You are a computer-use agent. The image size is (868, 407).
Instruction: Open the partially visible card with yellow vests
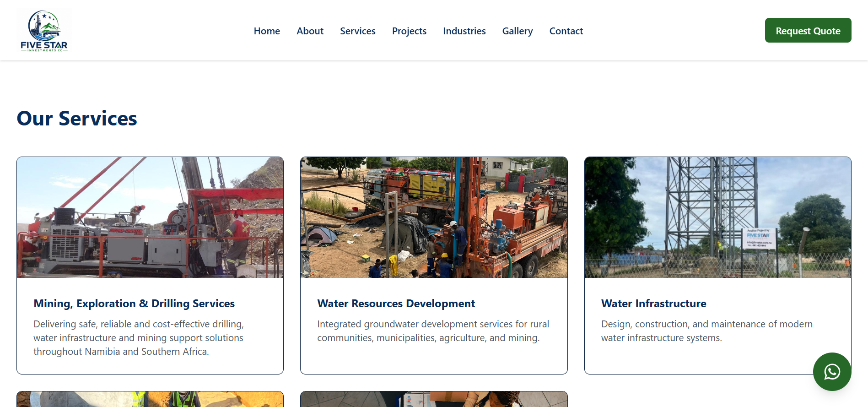[x=150, y=399]
